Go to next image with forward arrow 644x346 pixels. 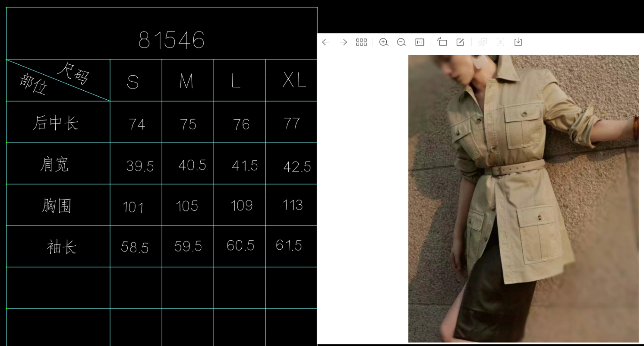point(343,42)
